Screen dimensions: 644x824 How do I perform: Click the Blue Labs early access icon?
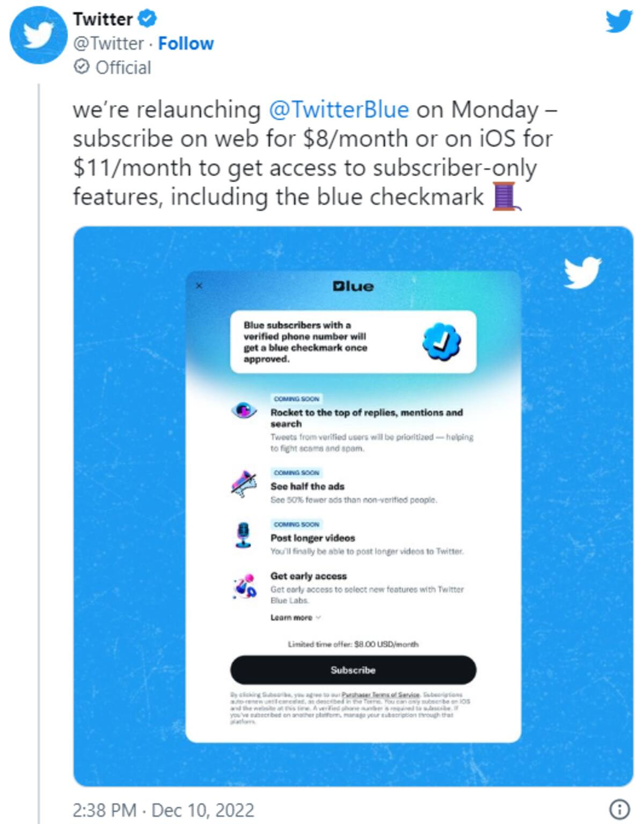244,586
